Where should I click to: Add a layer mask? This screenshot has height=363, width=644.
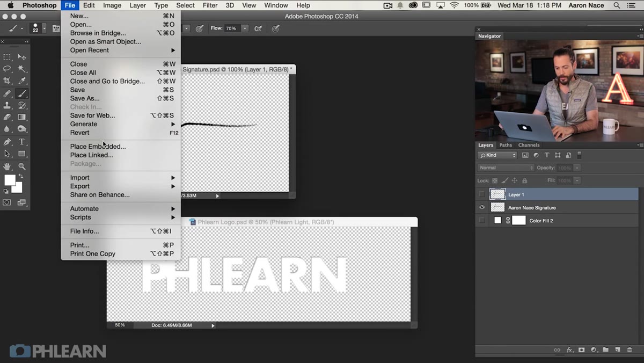pos(582,350)
